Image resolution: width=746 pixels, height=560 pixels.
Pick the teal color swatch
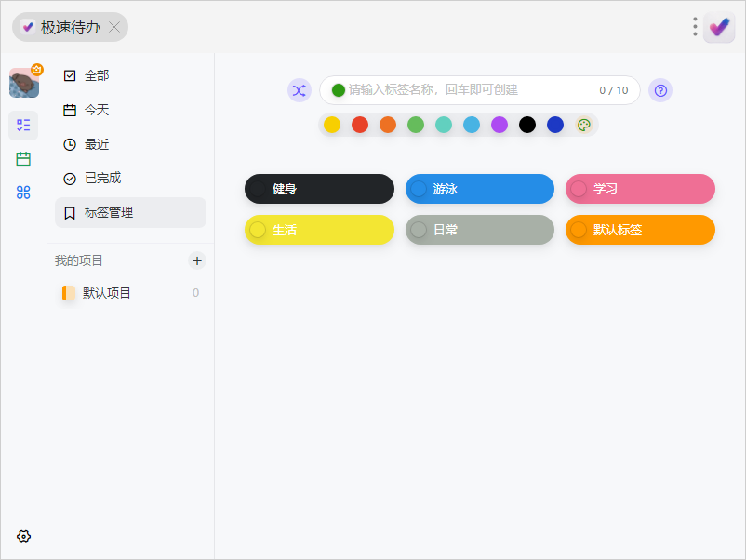click(x=444, y=126)
